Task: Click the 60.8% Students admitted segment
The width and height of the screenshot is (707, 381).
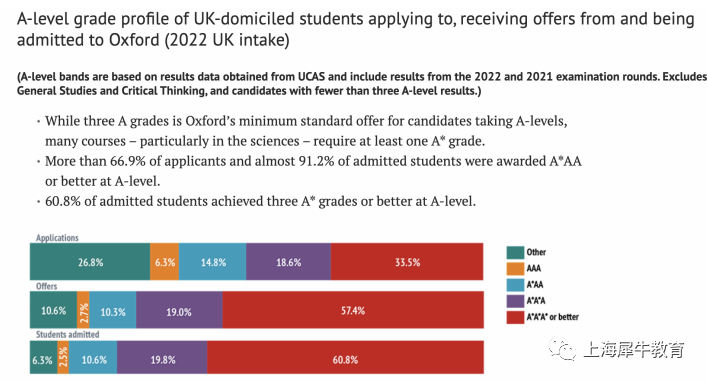Action: pos(345,357)
